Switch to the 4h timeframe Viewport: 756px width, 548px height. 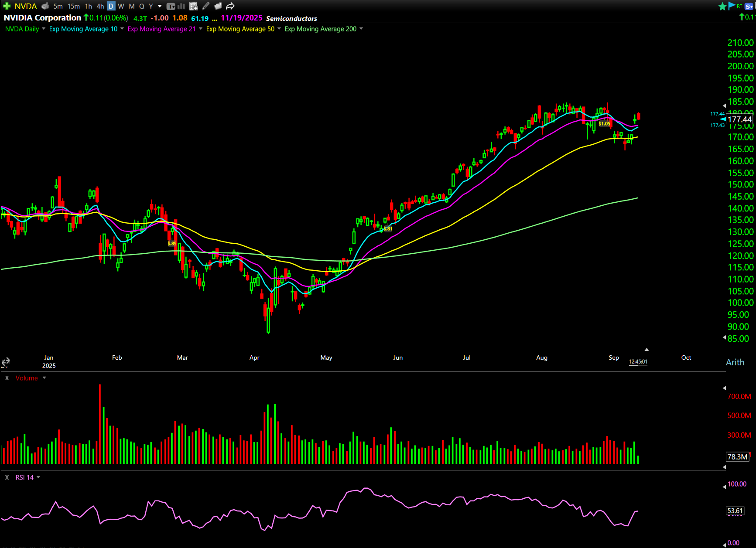[100, 6]
